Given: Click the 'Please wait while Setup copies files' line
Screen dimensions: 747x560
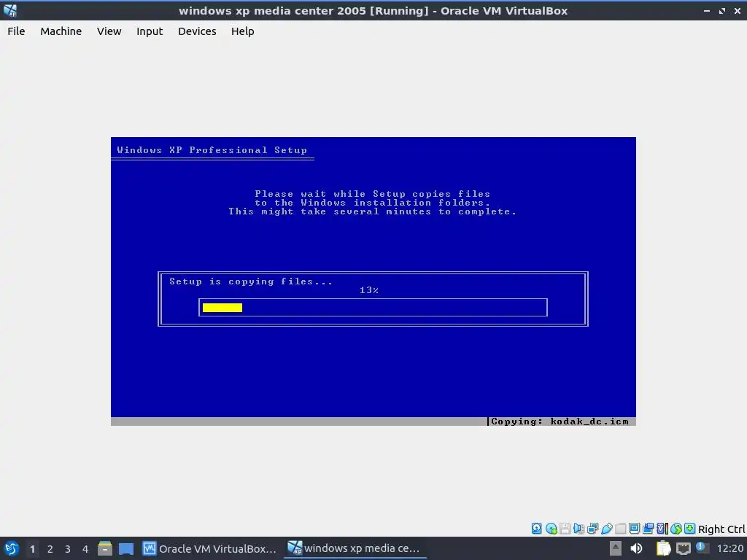Looking at the screenshot, I should point(373,194).
